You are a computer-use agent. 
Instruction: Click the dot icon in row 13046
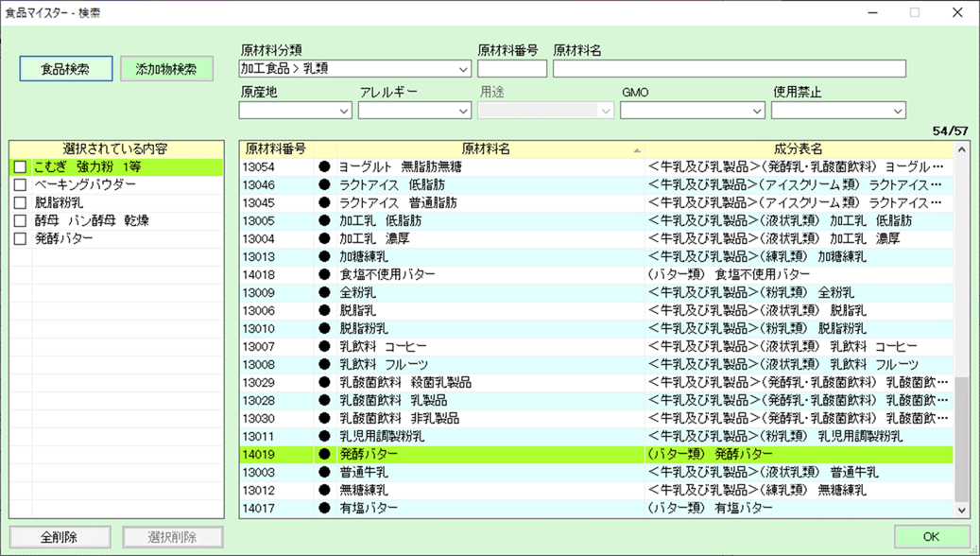point(324,185)
